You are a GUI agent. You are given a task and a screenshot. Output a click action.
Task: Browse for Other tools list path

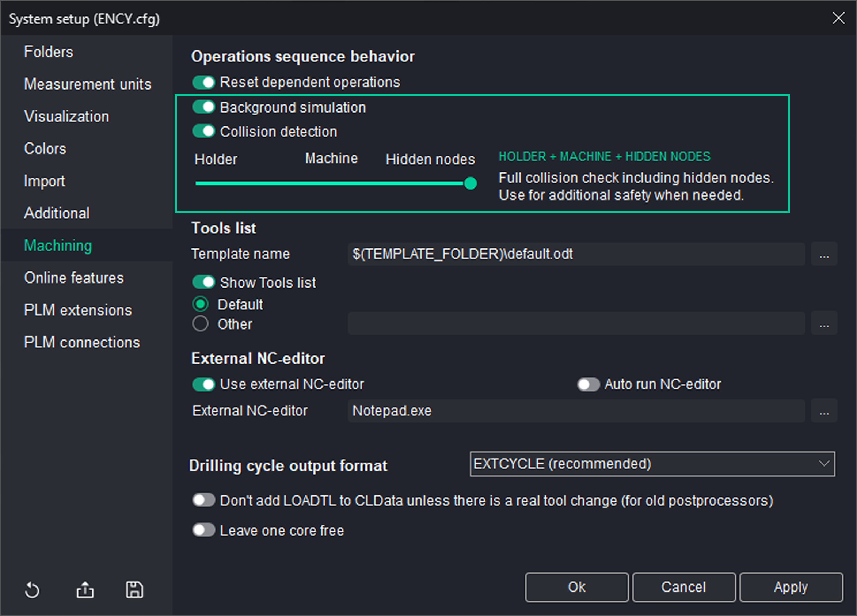824,324
